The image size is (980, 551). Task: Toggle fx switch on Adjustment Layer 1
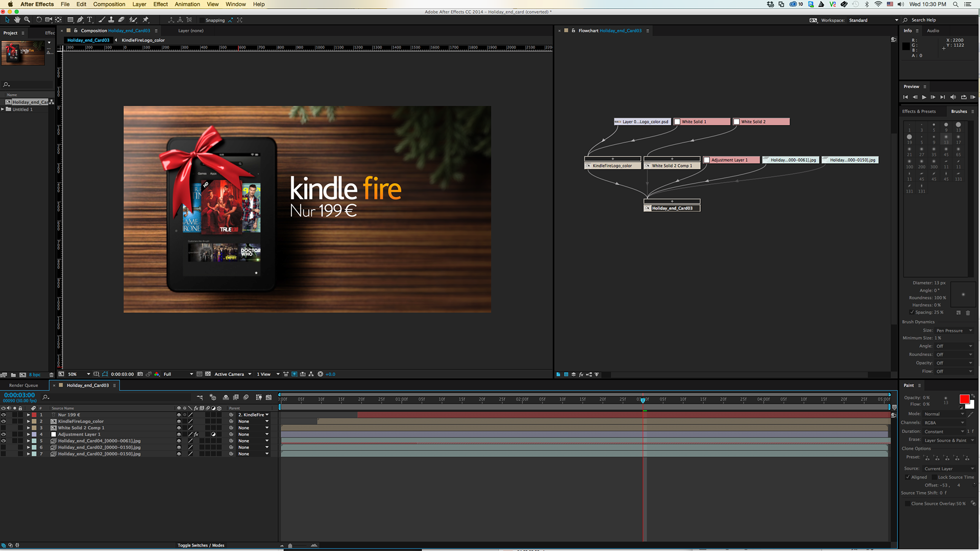coord(196,434)
